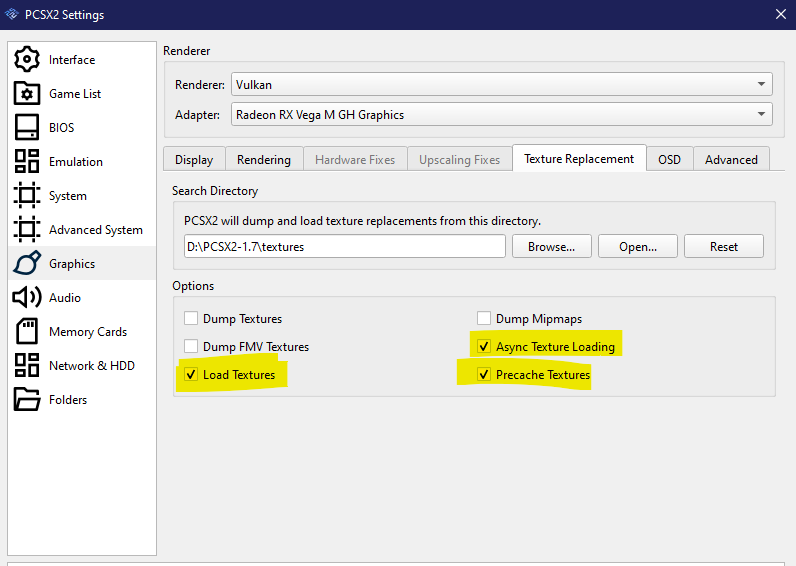Select the Texture Replacement tab
Viewport: 796px width, 566px height.
[x=579, y=158]
